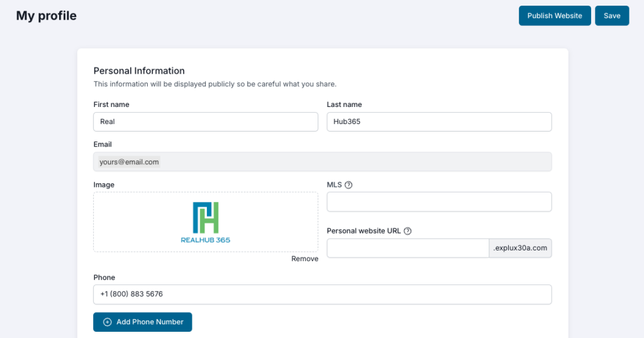
Task: Click the disabled Email field
Action: 322,162
